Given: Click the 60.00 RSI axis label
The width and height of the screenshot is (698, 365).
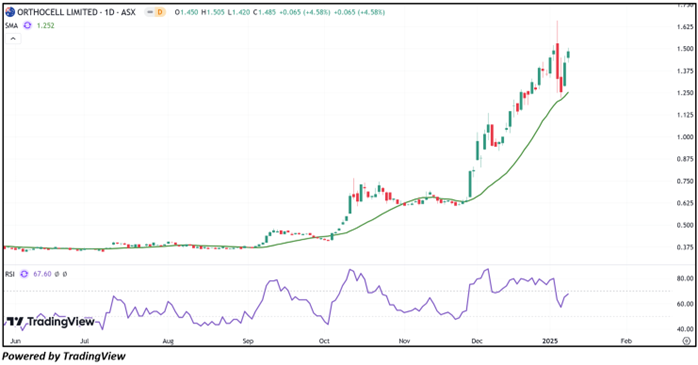Looking at the screenshot, I should point(685,304).
